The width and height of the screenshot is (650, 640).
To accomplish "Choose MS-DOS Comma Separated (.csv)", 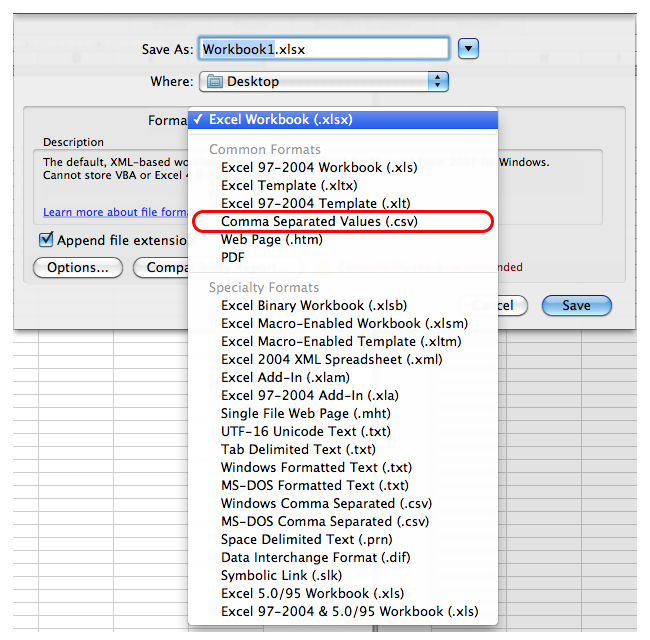I will click(343, 521).
